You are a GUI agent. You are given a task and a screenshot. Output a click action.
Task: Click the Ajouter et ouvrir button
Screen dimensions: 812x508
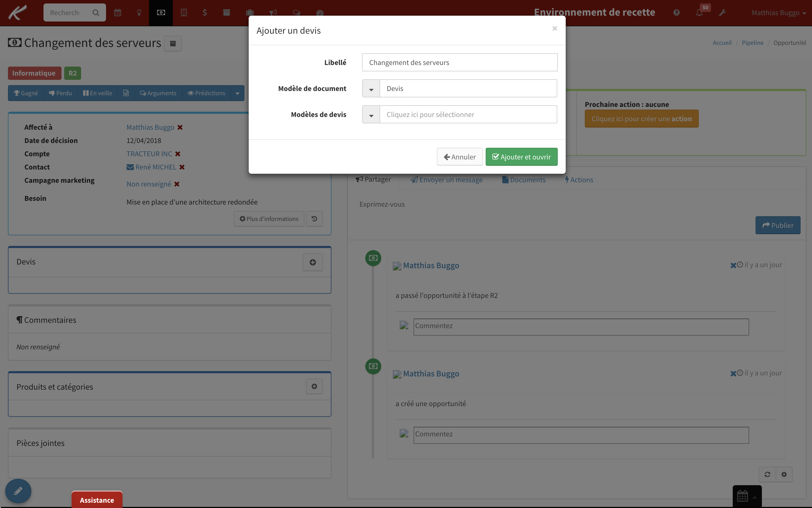[x=521, y=157]
